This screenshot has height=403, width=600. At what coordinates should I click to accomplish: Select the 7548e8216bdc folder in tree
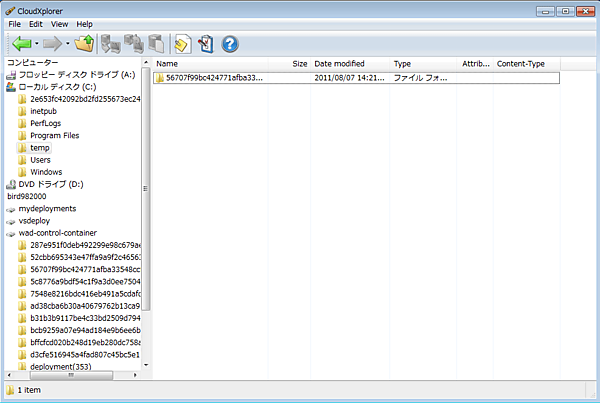pos(79,294)
